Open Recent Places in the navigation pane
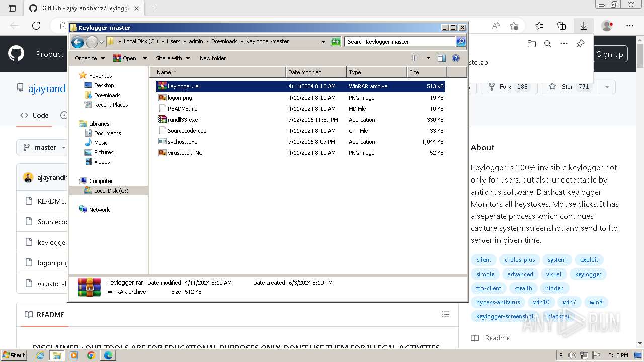 (x=111, y=105)
